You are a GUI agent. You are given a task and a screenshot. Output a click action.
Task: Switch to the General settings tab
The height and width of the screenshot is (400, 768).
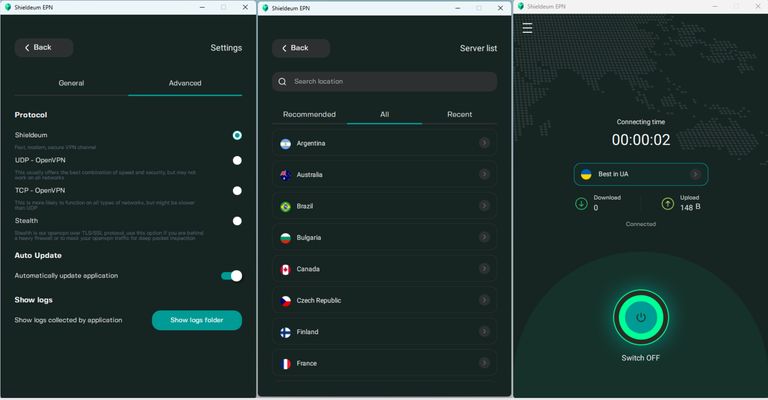(x=72, y=83)
